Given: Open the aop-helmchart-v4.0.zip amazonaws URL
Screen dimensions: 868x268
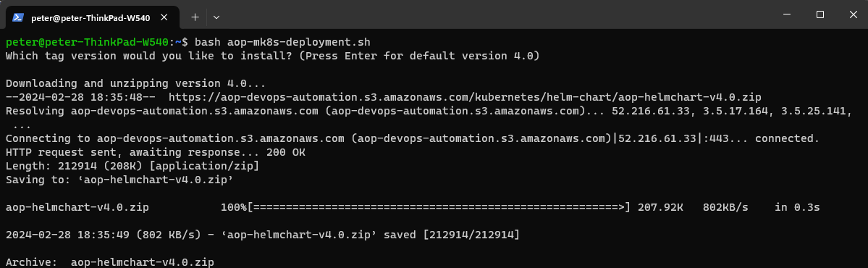Looking at the screenshot, I should point(465,97).
